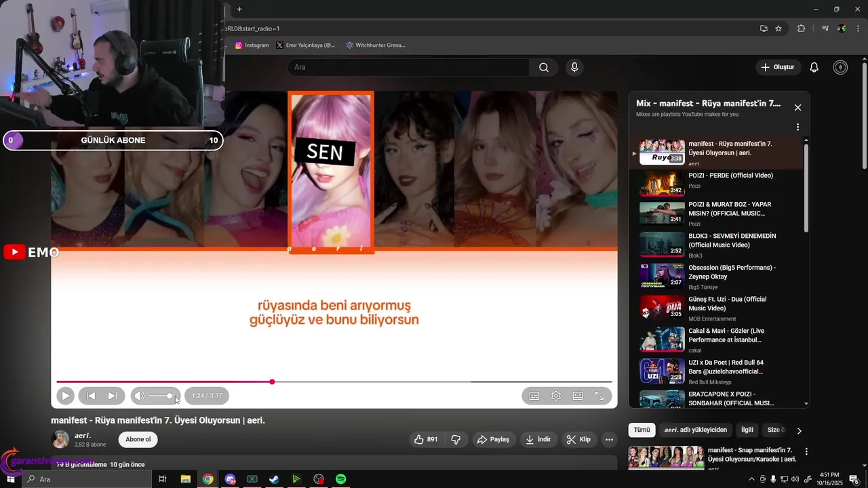Open the aeri. channel avatar

click(61, 439)
